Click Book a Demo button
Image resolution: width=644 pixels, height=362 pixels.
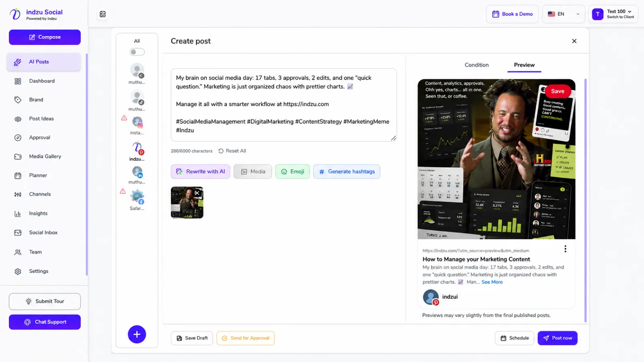(512, 14)
